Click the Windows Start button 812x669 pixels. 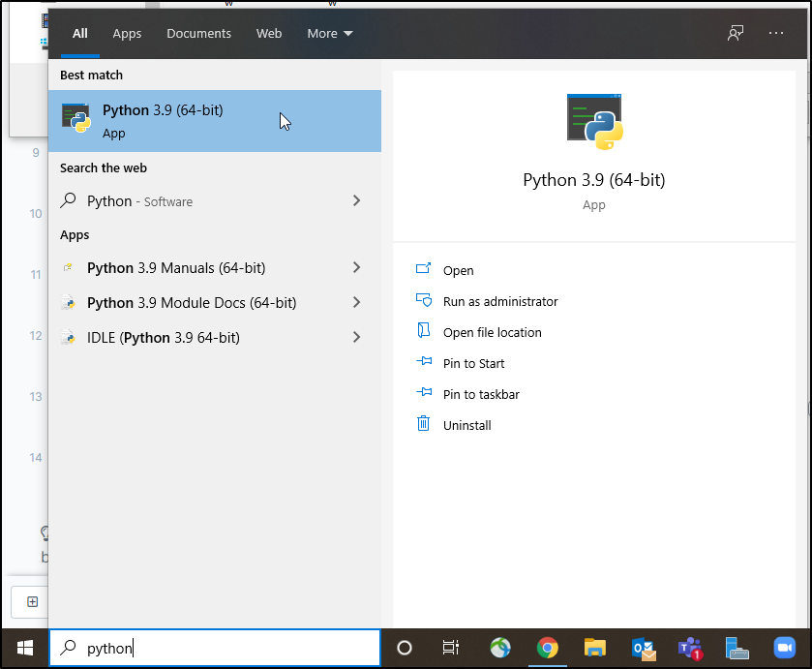coord(24,648)
